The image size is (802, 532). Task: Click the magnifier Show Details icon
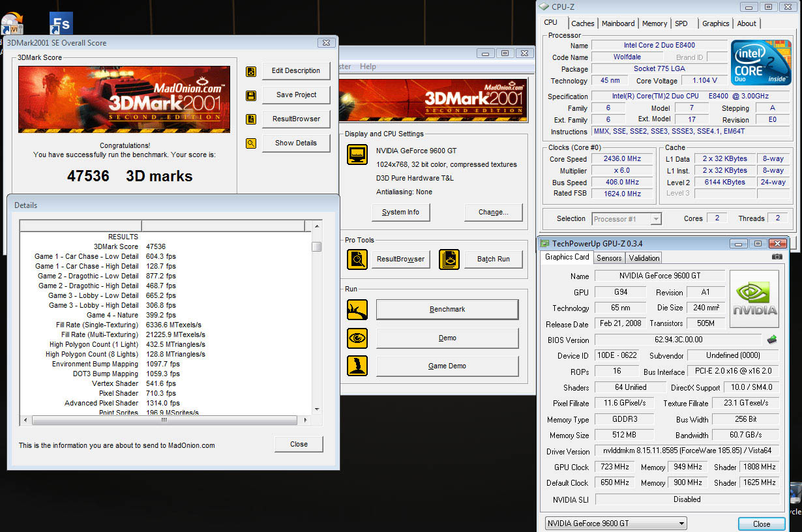251,143
